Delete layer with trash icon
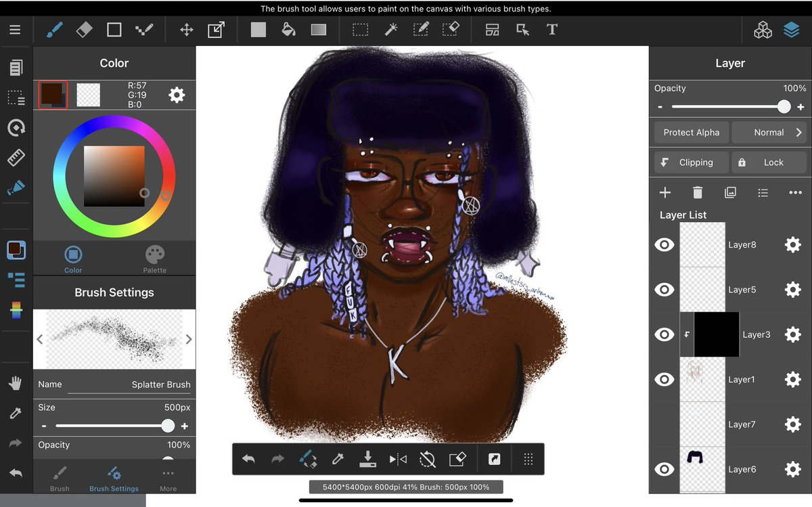The width and height of the screenshot is (812, 507). (698, 193)
